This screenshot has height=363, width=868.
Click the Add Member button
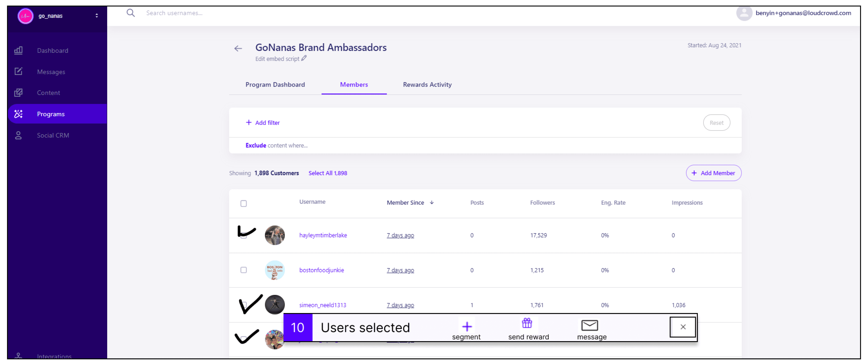713,173
